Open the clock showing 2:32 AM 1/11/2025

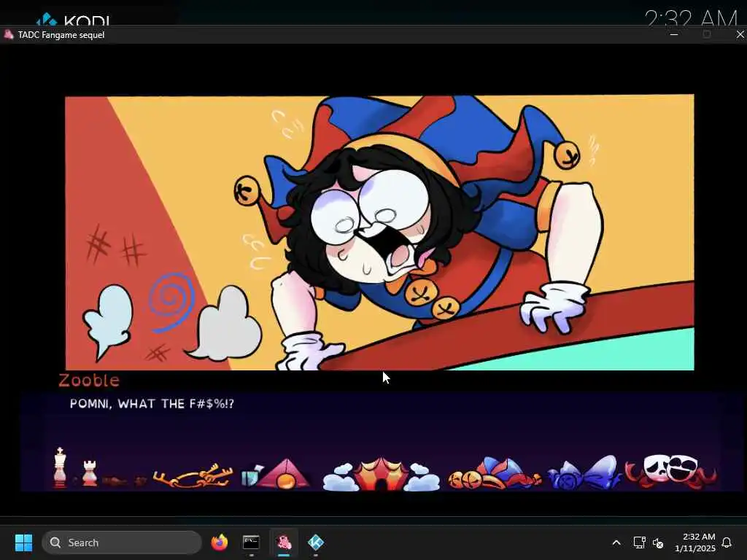pos(695,542)
